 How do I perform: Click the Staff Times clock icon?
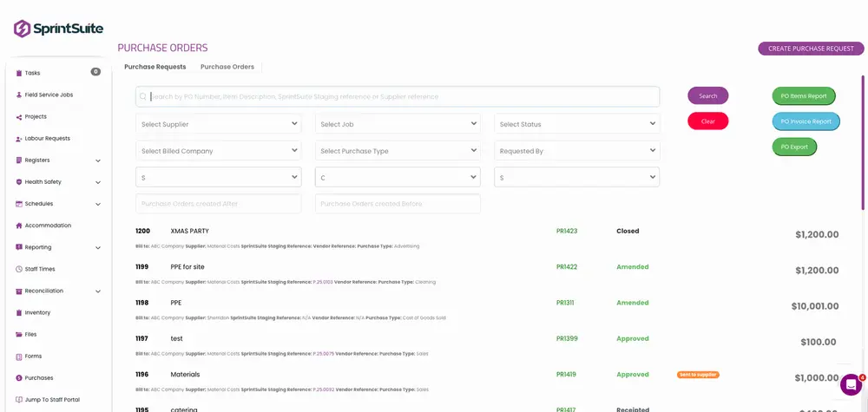[x=19, y=269]
